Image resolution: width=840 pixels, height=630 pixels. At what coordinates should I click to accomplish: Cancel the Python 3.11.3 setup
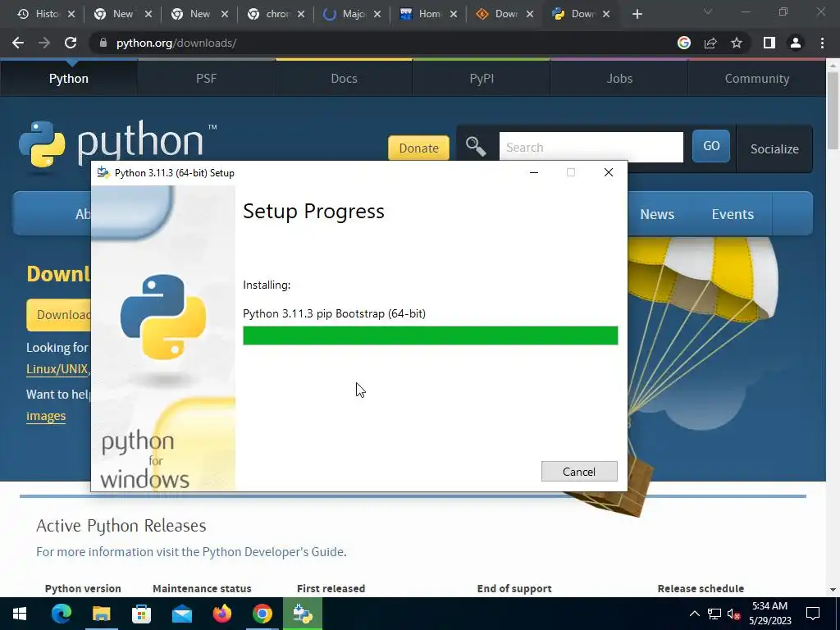tap(579, 472)
